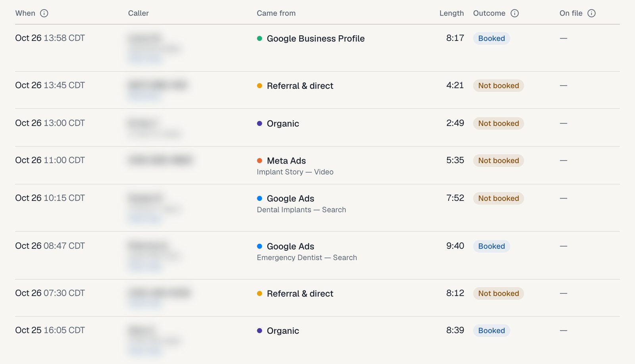Click Referral & direct in 07:30 row
Screen dimensions: 635x364
[300, 294]
